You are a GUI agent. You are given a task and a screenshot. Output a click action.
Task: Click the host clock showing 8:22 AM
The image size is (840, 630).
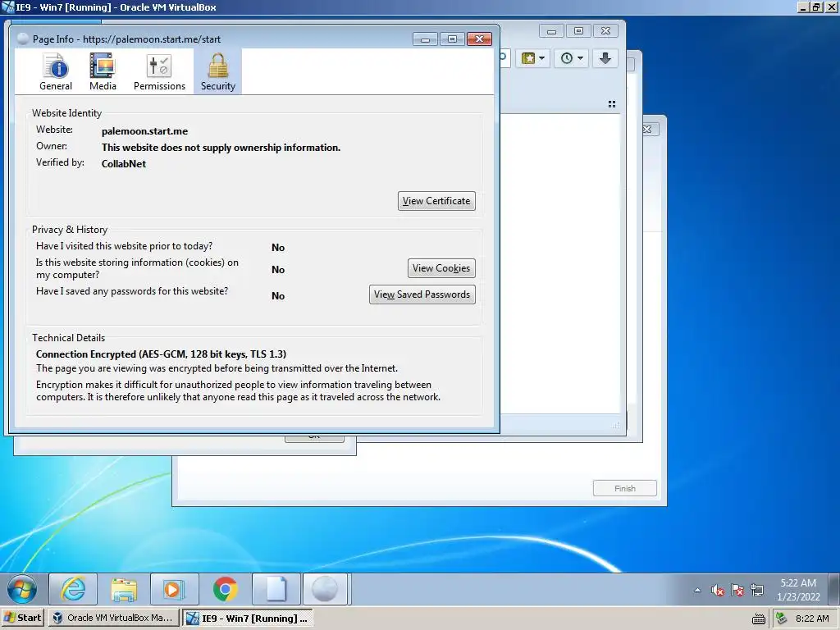tap(812, 619)
